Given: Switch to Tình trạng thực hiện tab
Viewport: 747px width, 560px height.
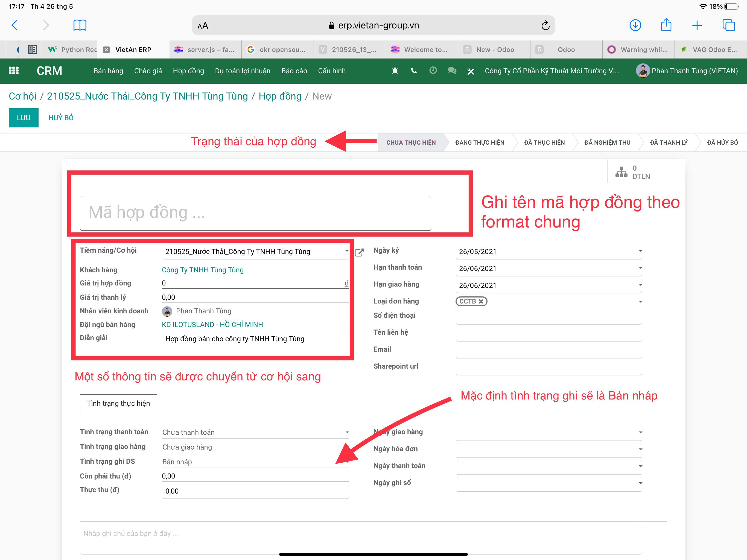Looking at the screenshot, I should (x=118, y=403).
